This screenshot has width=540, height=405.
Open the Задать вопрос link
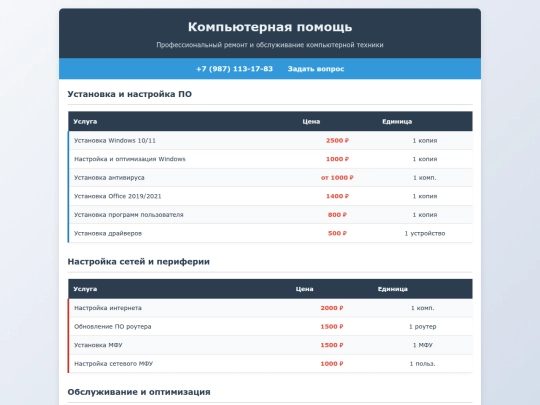(316, 69)
